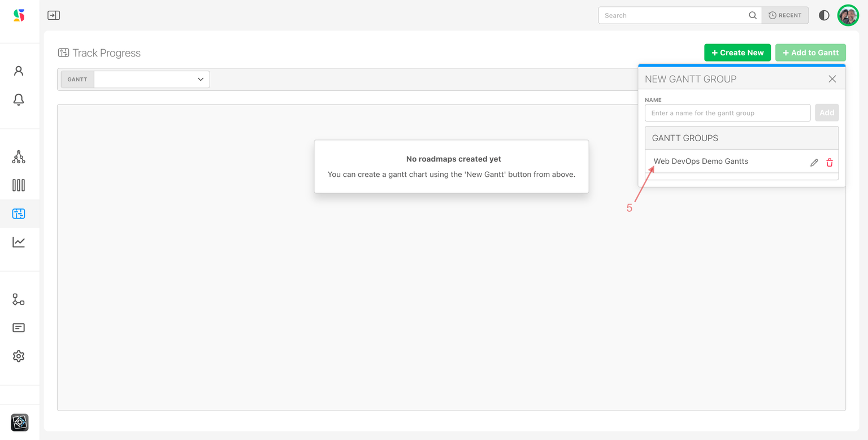Screen dimensions: 868x440
Task: Open the kanban board columns icon
Action: (19, 185)
